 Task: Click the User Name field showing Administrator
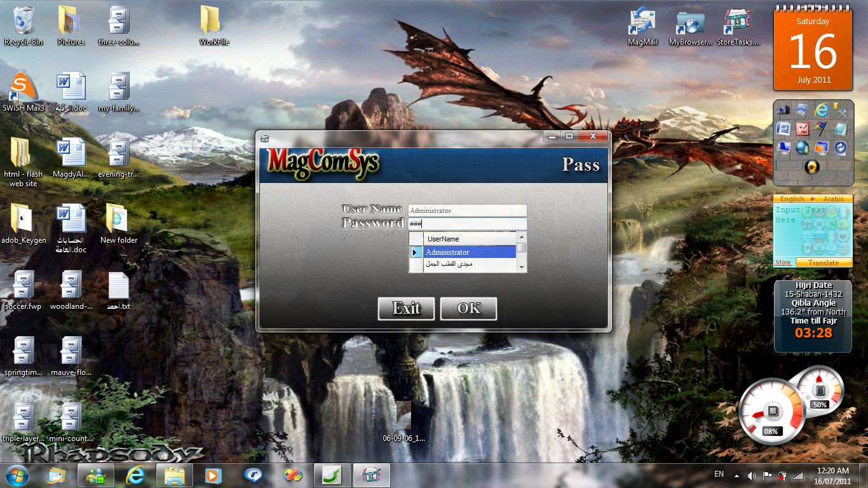tap(467, 210)
